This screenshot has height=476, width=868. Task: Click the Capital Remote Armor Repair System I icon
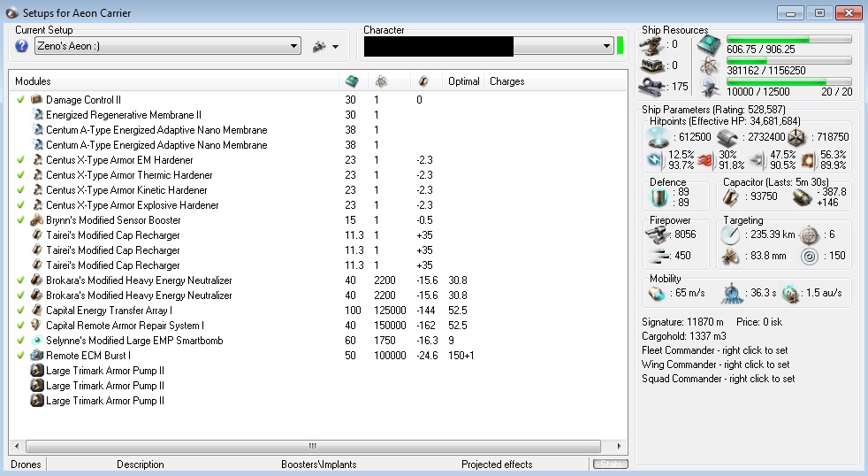pos(36,325)
